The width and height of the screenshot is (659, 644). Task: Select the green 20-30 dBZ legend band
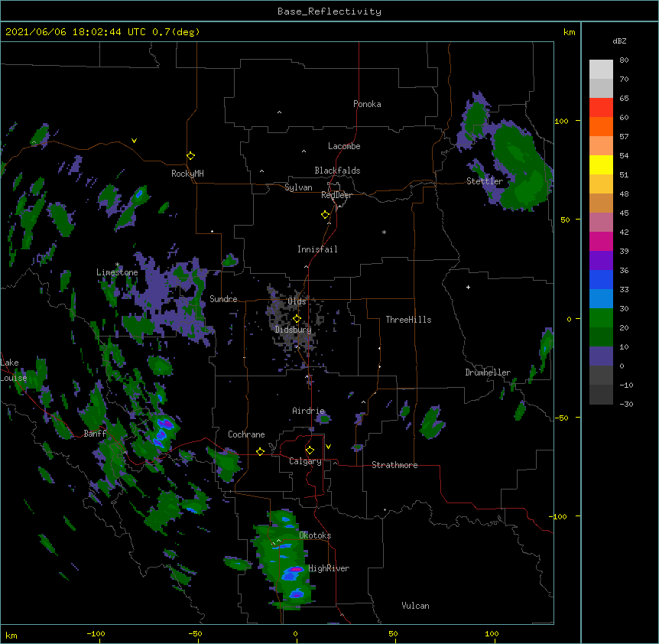pyautogui.click(x=601, y=318)
